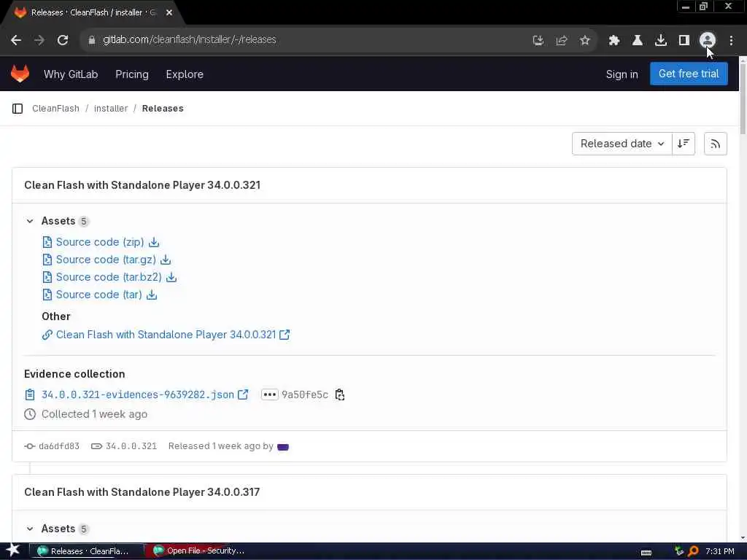
Task: Open tag 34.0.0.321 link
Action: (131, 446)
